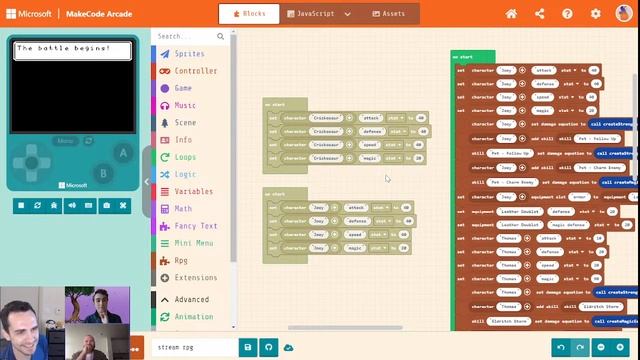Image resolution: width=640 pixels, height=360 pixels.
Task: Toggle simulator debug mode
Action: pyautogui.click(x=54, y=206)
